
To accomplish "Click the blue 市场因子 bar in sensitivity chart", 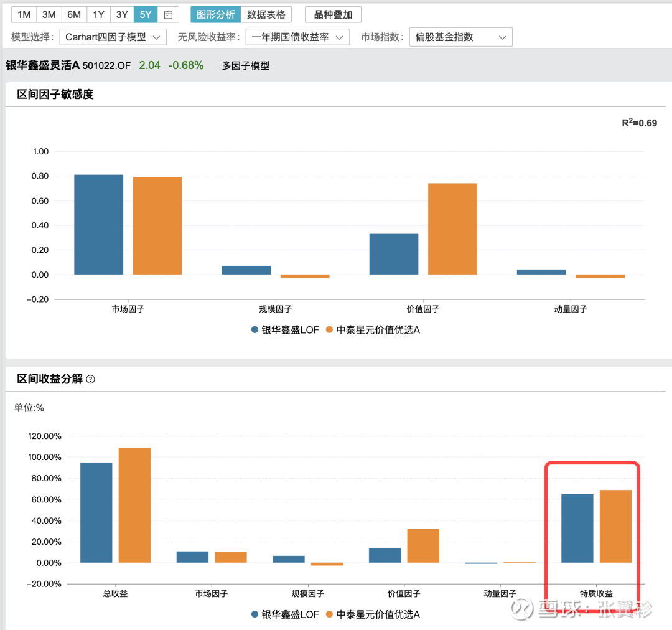I will (98, 224).
